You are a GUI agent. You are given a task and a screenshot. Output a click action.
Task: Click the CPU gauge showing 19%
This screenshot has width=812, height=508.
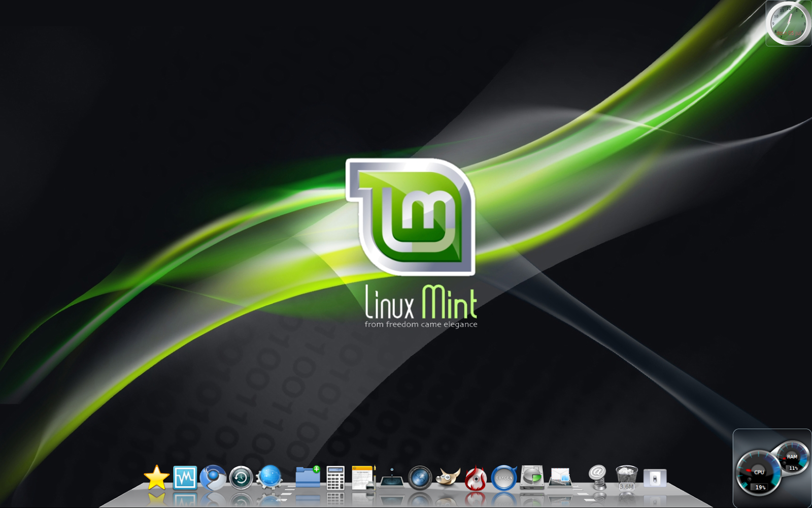[x=759, y=473]
